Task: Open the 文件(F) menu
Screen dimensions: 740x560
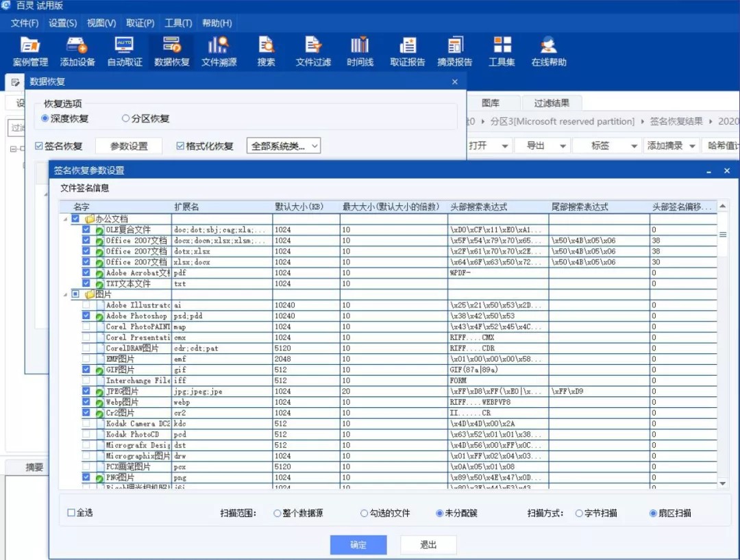Action: tap(25, 23)
